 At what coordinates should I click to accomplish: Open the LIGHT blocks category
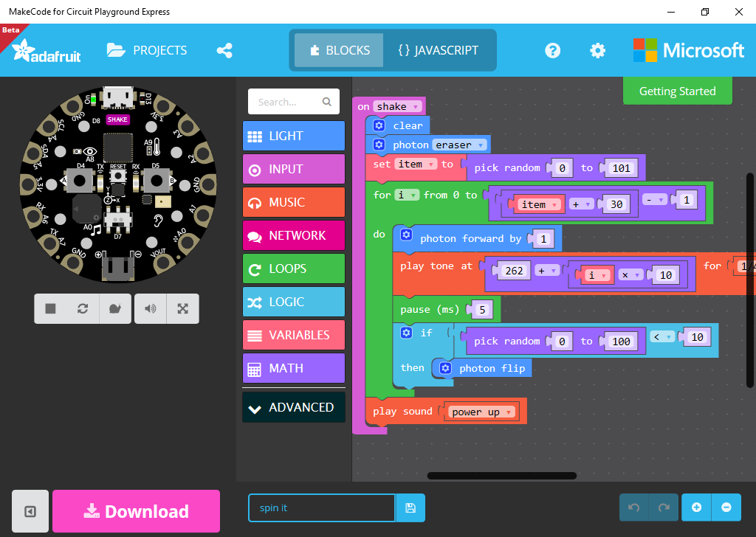[x=294, y=136]
